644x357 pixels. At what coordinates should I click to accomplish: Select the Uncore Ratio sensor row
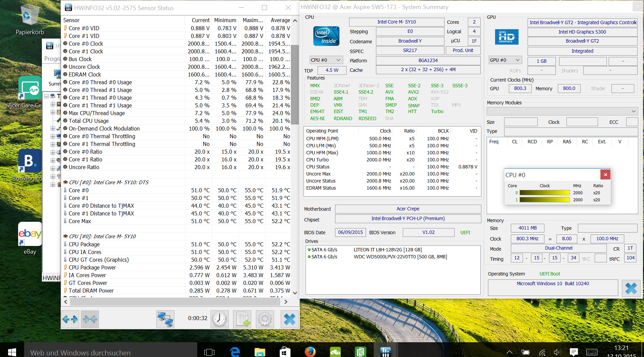[177, 167]
